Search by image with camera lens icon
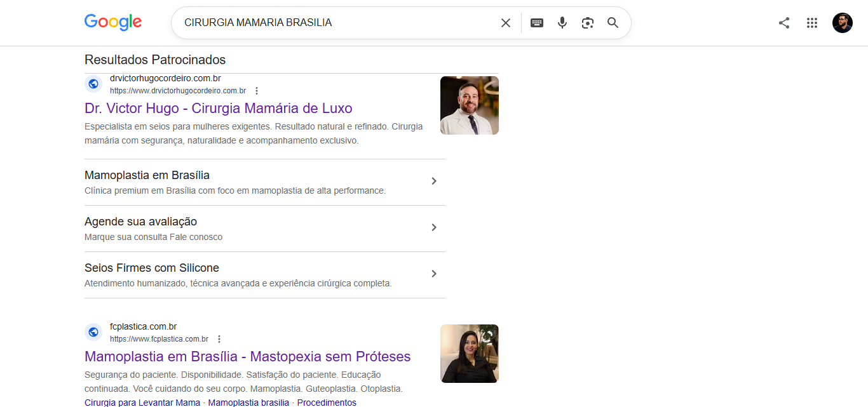 (x=588, y=23)
